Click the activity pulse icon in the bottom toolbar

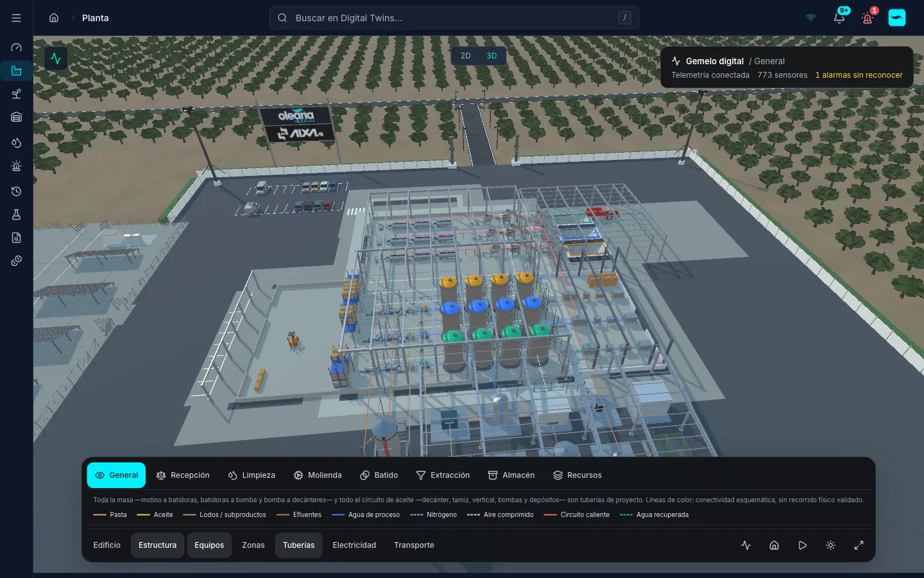tap(746, 545)
